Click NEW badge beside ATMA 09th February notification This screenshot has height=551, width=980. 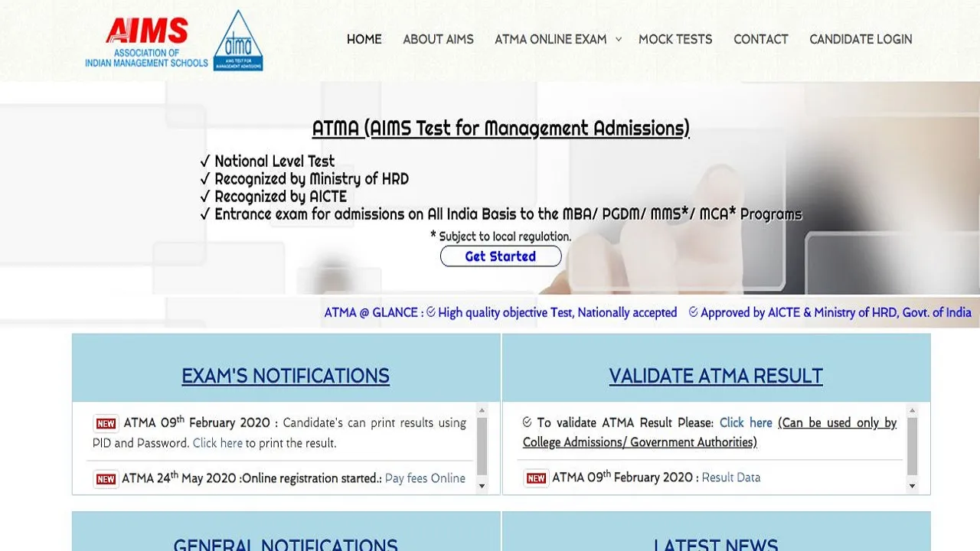(x=106, y=423)
